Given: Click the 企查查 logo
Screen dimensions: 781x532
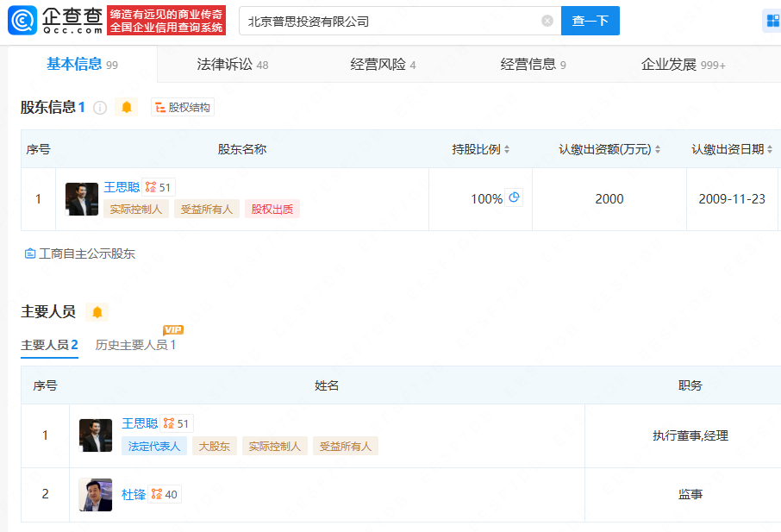Looking at the screenshot, I should click(52, 19).
